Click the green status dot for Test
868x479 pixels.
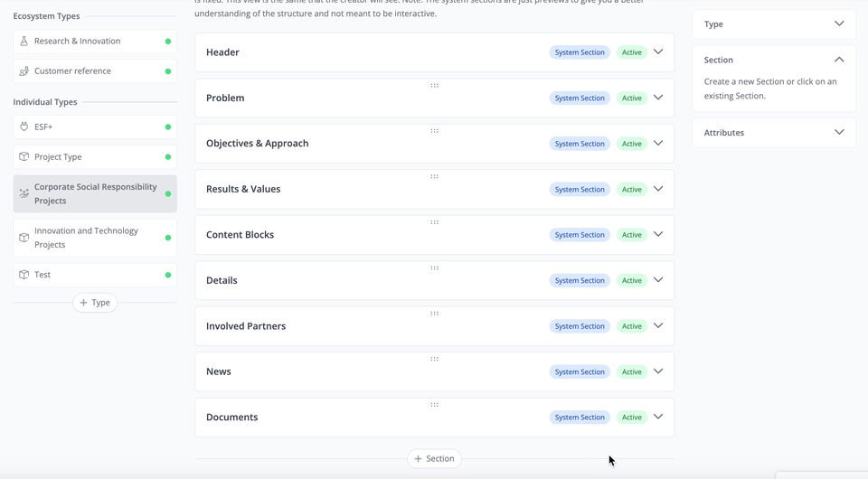point(168,275)
